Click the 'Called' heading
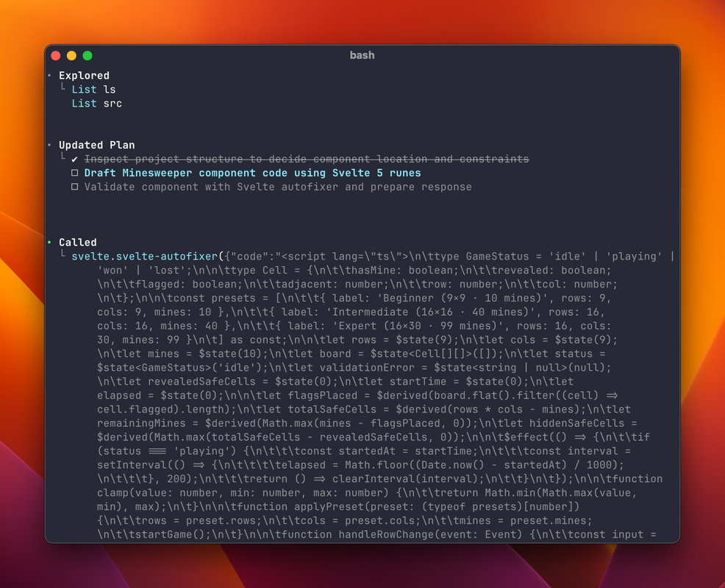Screen dimensions: 725x588 click(78, 243)
